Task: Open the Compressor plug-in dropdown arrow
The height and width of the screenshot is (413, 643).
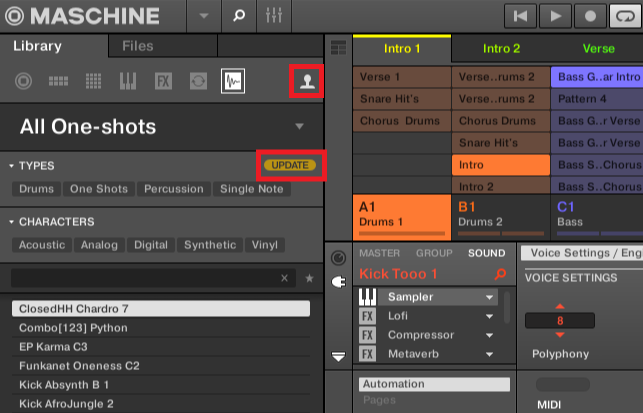Action: [x=489, y=335]
